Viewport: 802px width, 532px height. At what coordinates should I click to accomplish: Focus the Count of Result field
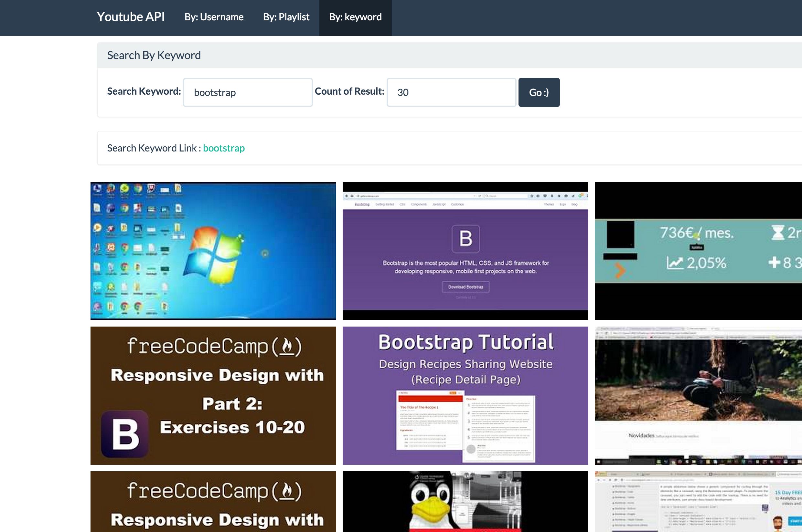coord(451,92)
